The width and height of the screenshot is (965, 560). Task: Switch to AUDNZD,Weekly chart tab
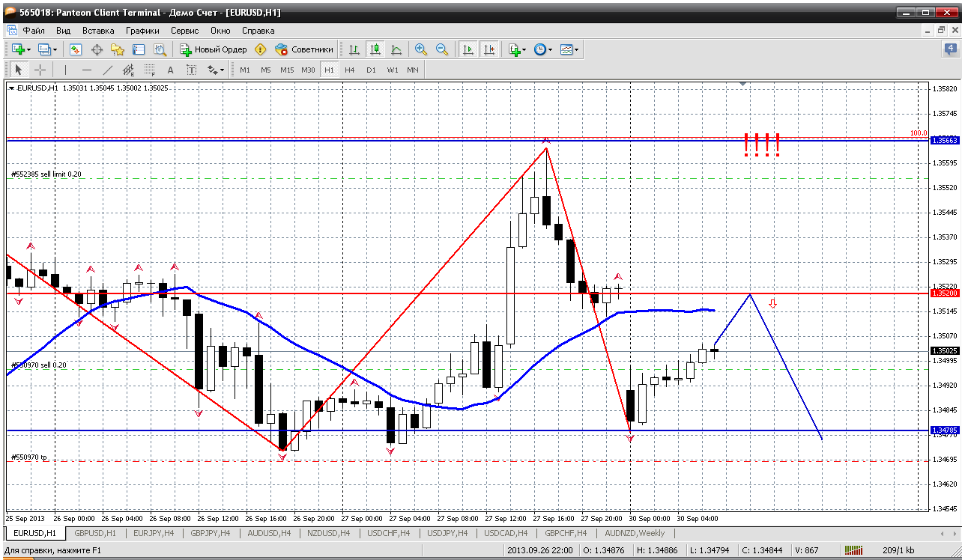pos(635,533)
